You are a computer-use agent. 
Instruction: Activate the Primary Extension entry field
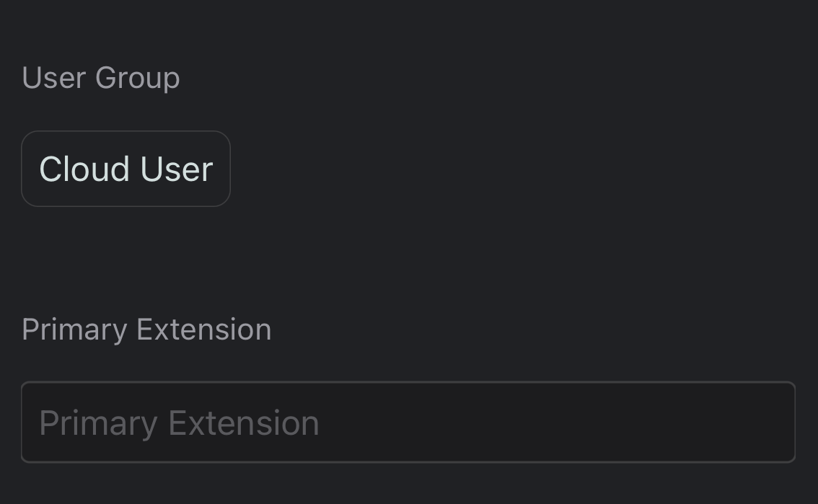[408, 422]
